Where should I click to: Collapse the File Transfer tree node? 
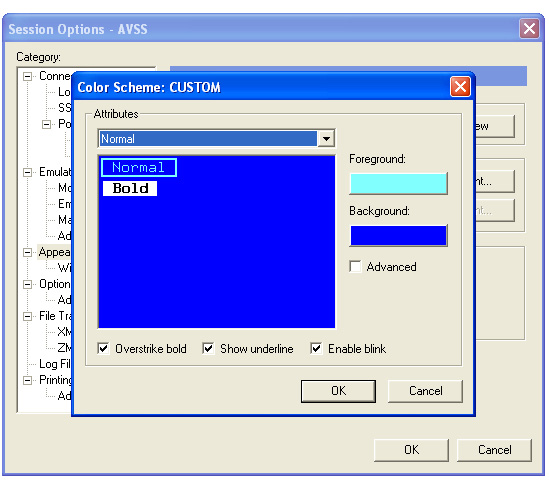[x=27, y=316]
